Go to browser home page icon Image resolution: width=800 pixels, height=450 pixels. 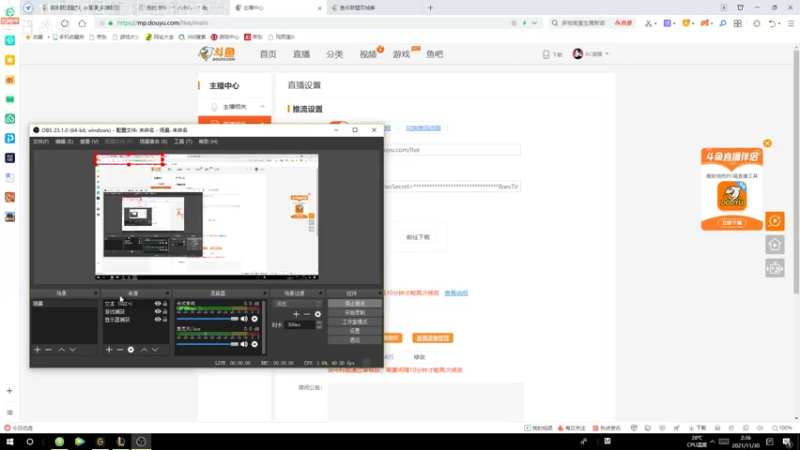(x=82, y=23)
